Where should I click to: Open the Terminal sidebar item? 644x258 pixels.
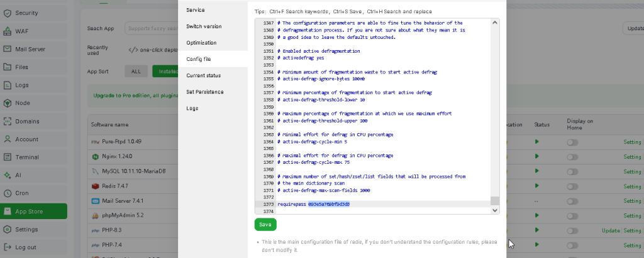[x=34, y=157]
